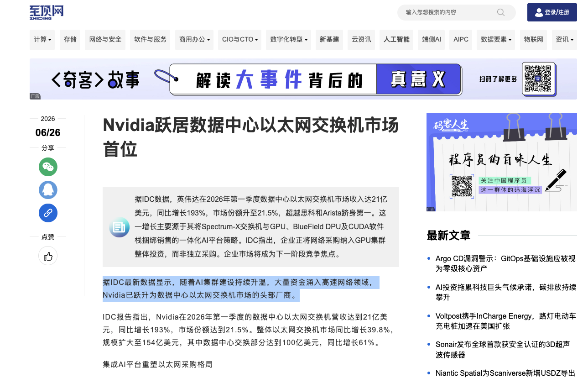
Task: Open the 物联网 nav item
Action: [534, 40]
